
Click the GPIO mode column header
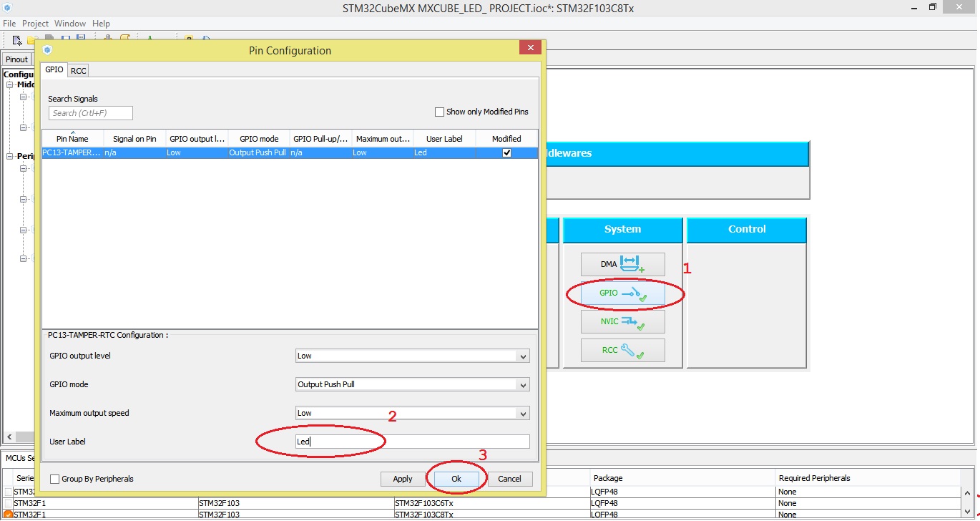coord(259,139)
